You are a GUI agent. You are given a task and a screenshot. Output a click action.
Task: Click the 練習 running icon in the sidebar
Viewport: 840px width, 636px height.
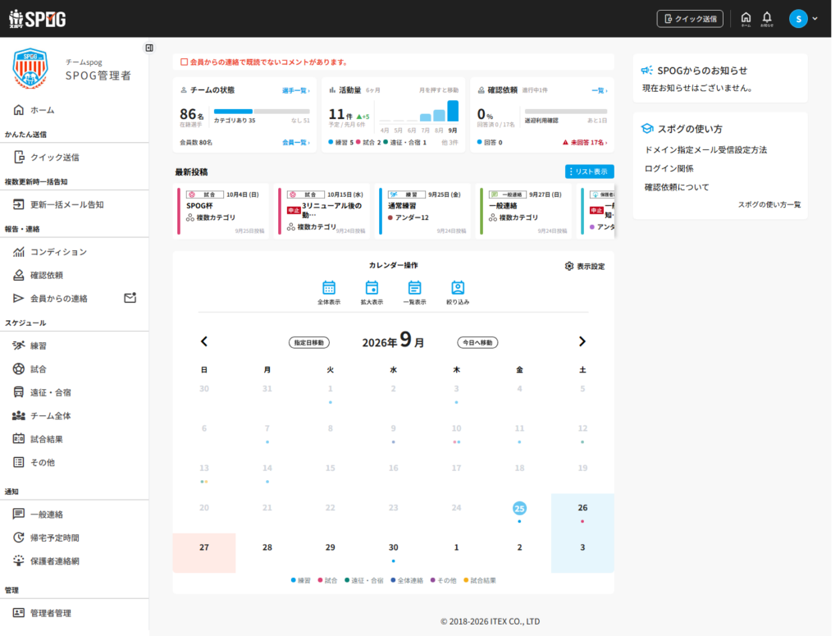[19, 345]
